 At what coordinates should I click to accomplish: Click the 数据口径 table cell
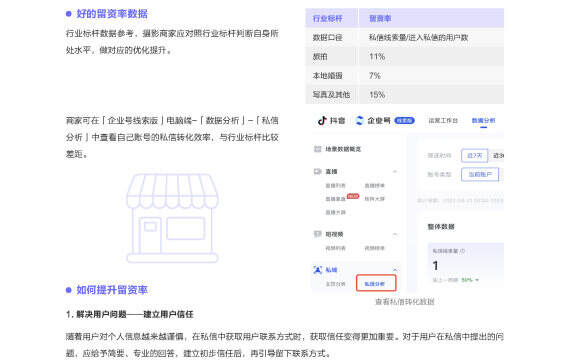pyautogui.click(x=328, y=37)
